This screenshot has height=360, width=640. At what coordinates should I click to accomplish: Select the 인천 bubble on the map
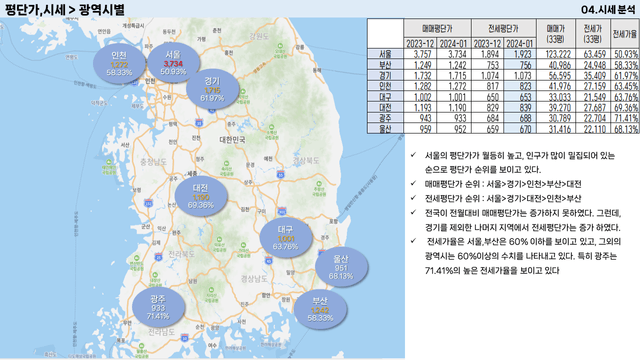click(119, 63)
